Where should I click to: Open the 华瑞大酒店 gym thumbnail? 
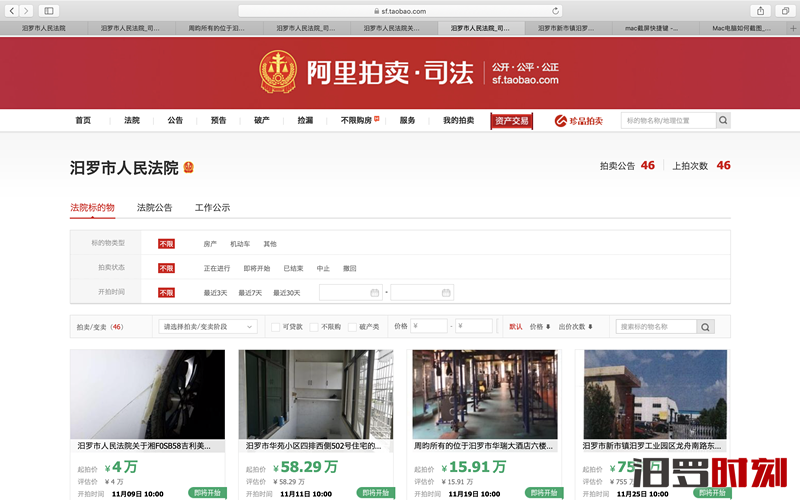[x=485, y=394]
